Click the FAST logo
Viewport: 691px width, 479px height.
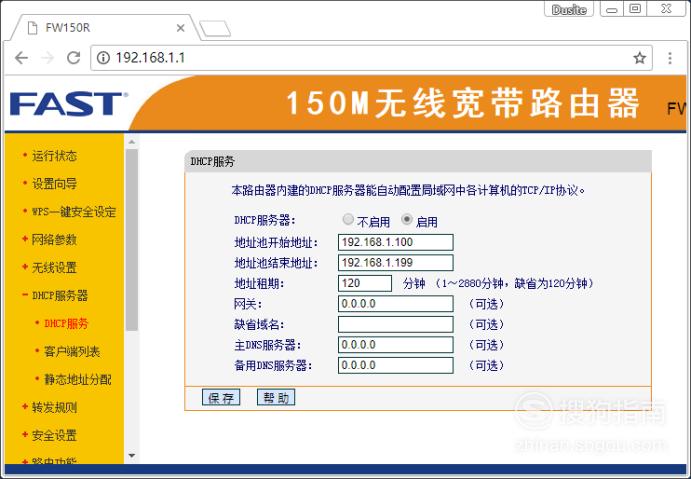coord(69,104)
